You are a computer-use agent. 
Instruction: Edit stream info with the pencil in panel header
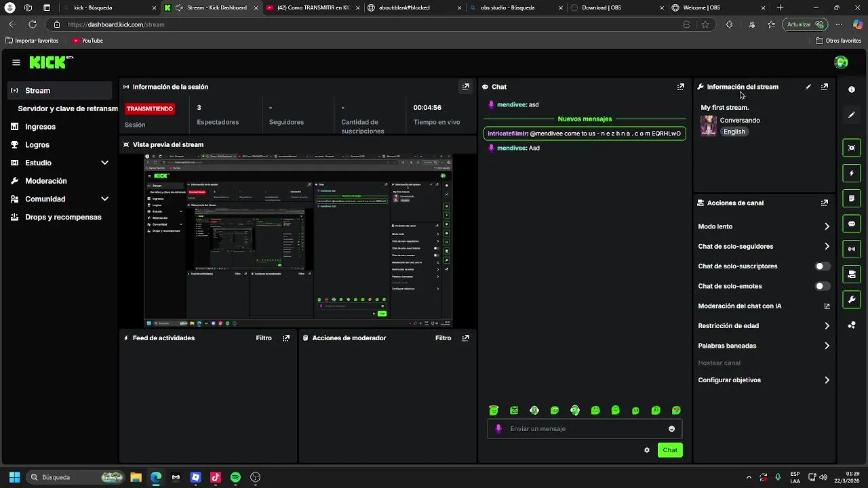pos(808,87)
